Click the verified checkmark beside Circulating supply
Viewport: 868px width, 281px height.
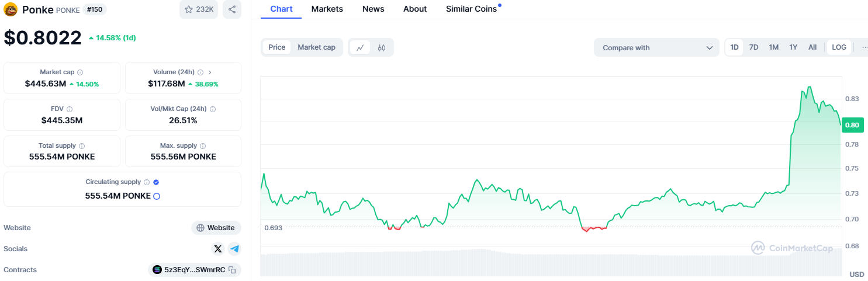click(x=156, y=182)
